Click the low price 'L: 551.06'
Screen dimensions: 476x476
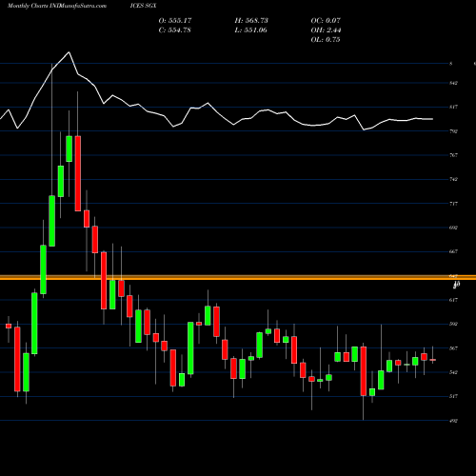(x=250, y=30)
